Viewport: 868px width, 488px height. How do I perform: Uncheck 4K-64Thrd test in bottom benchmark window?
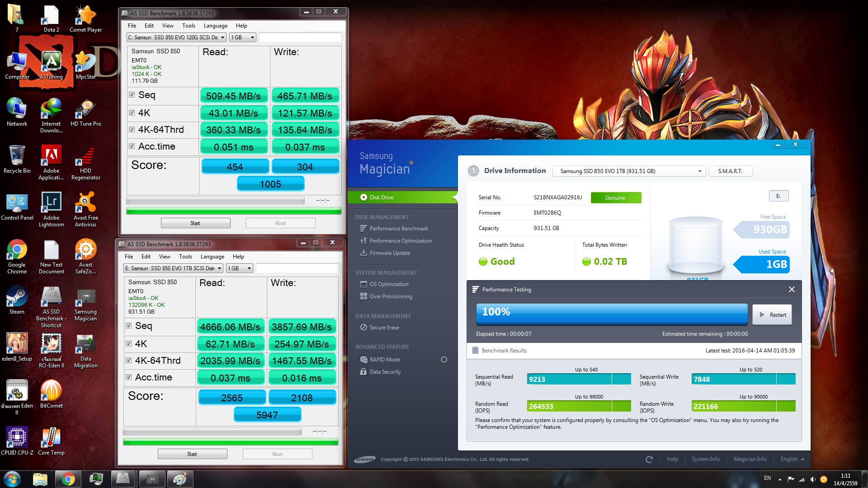pos(129,361)
